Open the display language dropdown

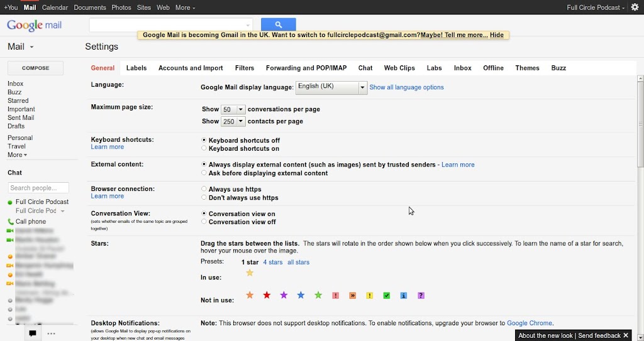point(331,87)
